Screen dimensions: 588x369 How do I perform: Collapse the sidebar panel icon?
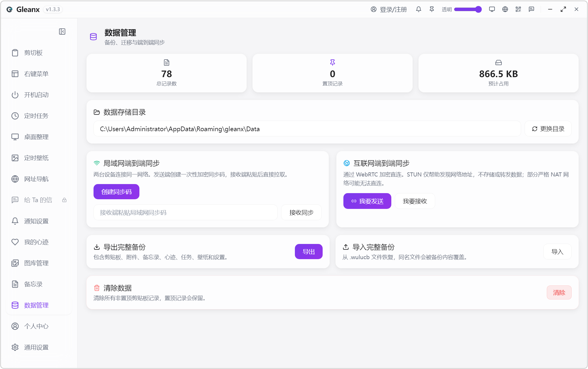[62, 32]
